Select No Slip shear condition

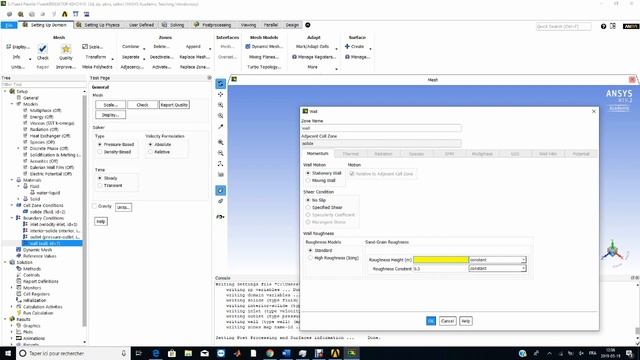[x=308, y=200]
